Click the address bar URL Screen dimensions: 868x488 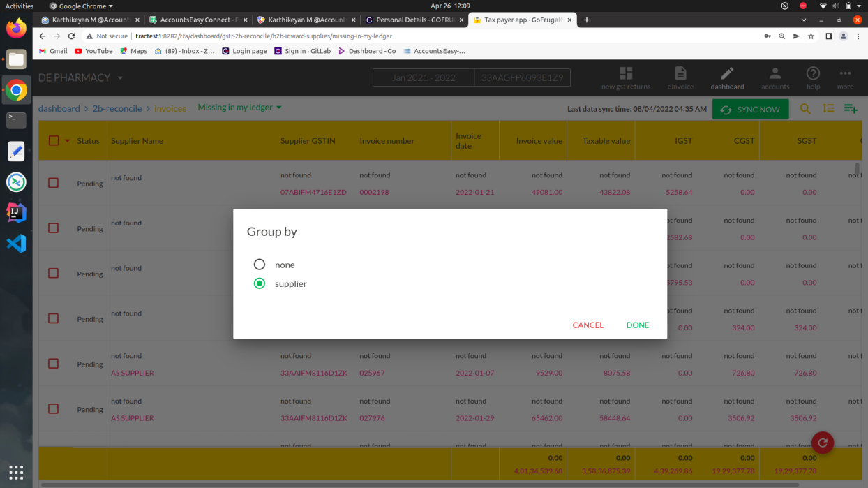(264, 36)
